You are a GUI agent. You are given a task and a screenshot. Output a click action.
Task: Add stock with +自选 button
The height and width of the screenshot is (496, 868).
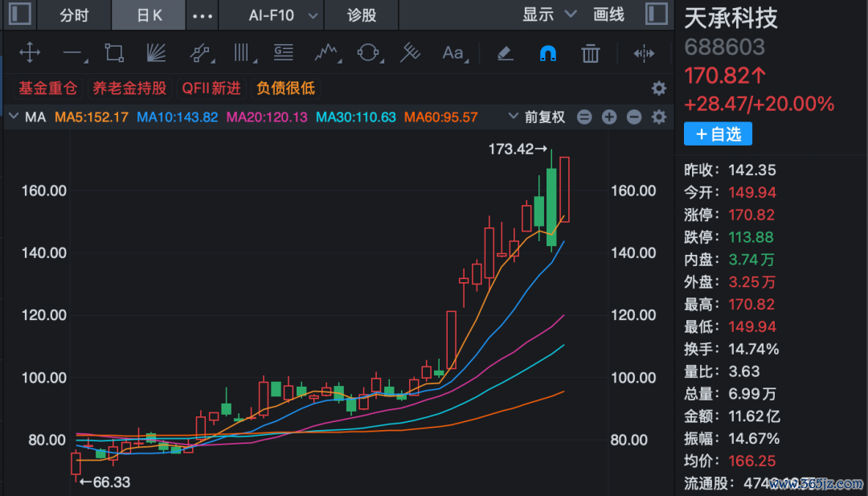pos(718,134)
